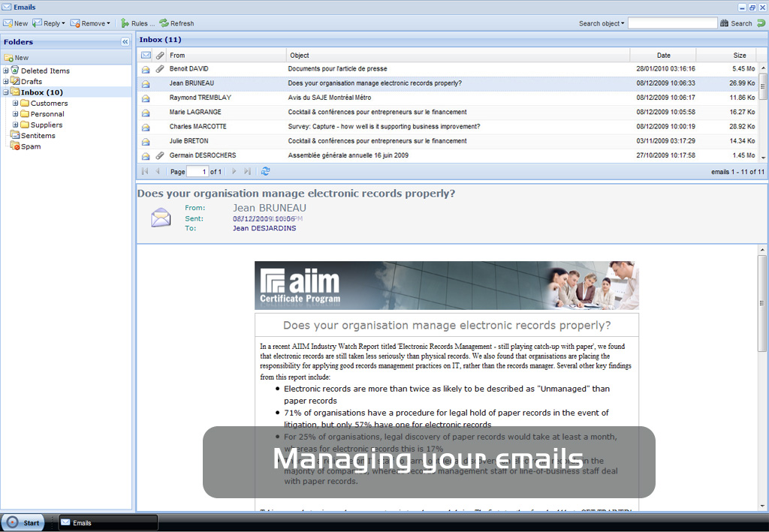
Task: Click the Start button in taskbar
Action: coord(23,523)
